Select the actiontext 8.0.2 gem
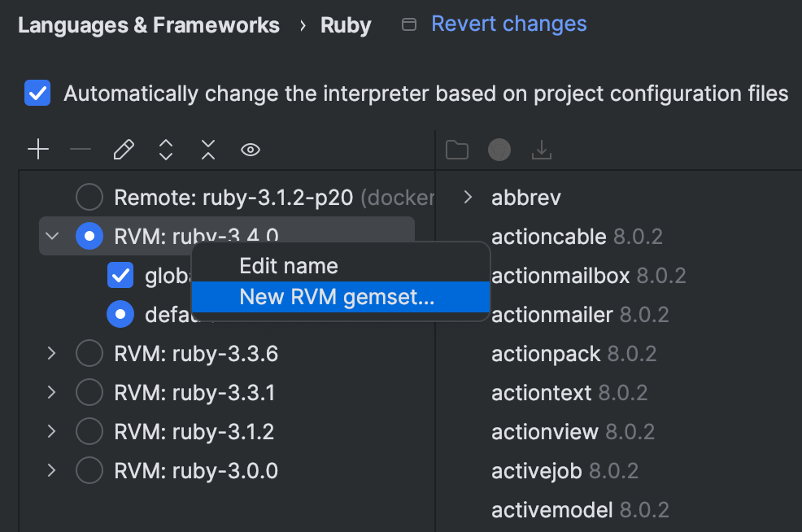 pyautogui.click(x=569, y=393)
